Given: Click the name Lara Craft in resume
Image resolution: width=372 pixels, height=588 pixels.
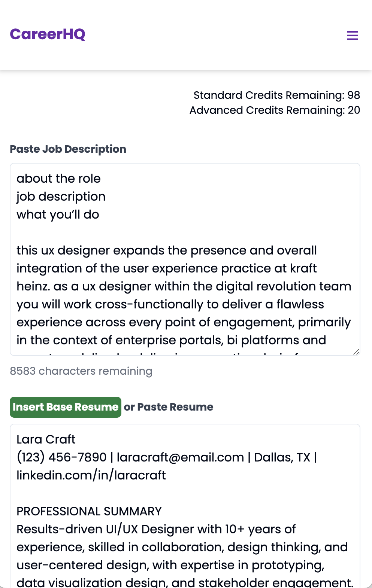Looking at the screenshot, I should point(46,439).
